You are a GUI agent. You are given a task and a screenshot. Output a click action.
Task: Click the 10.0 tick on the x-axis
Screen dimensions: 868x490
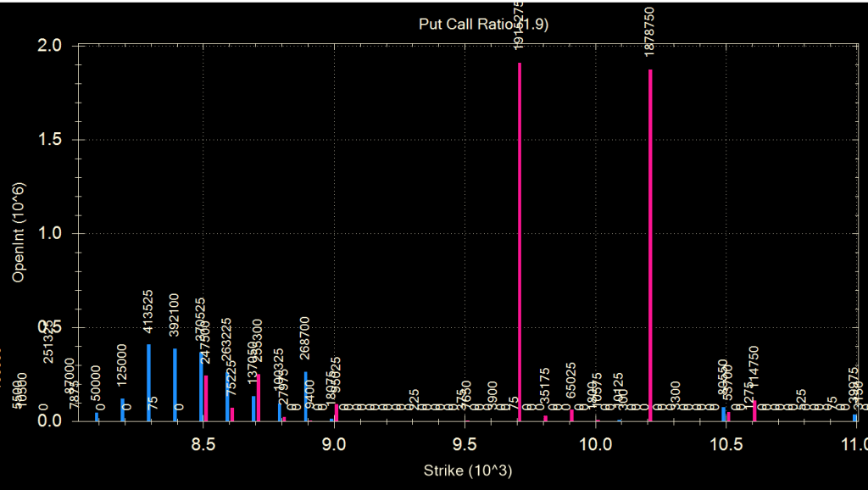click(596, 443)
